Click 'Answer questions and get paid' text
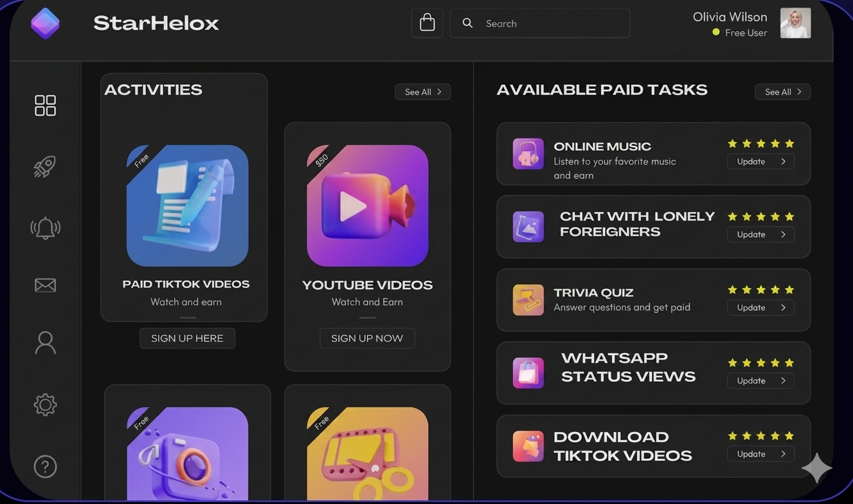853x504 pixels. (622, 307)
